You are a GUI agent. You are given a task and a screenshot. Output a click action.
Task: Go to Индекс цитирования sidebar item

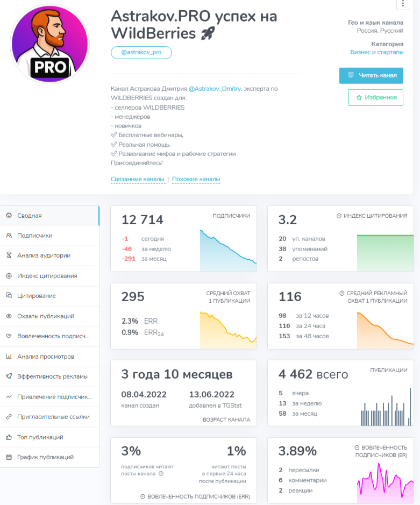pos(49,276)
